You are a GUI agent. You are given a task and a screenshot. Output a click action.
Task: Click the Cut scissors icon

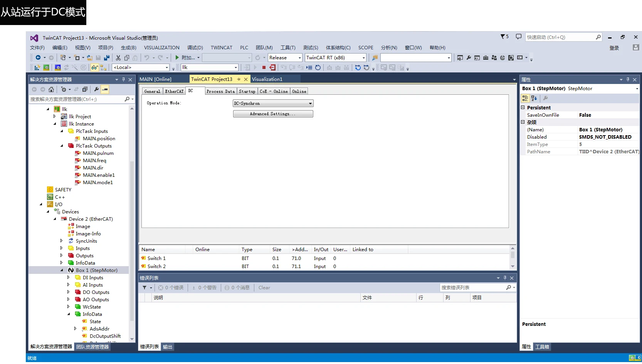tap(118, 58)
